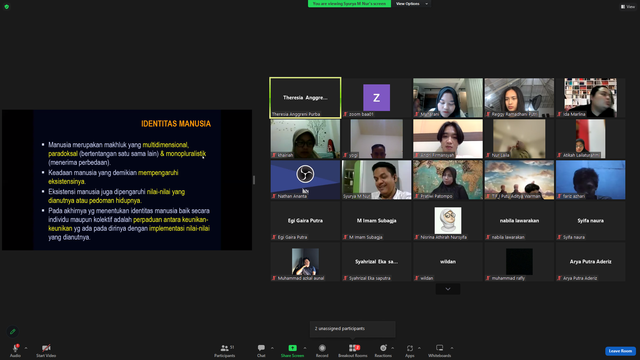Click muted mic icon on Ida Marlina
This screenshot has height=360, width=640.
pos(560,114)
